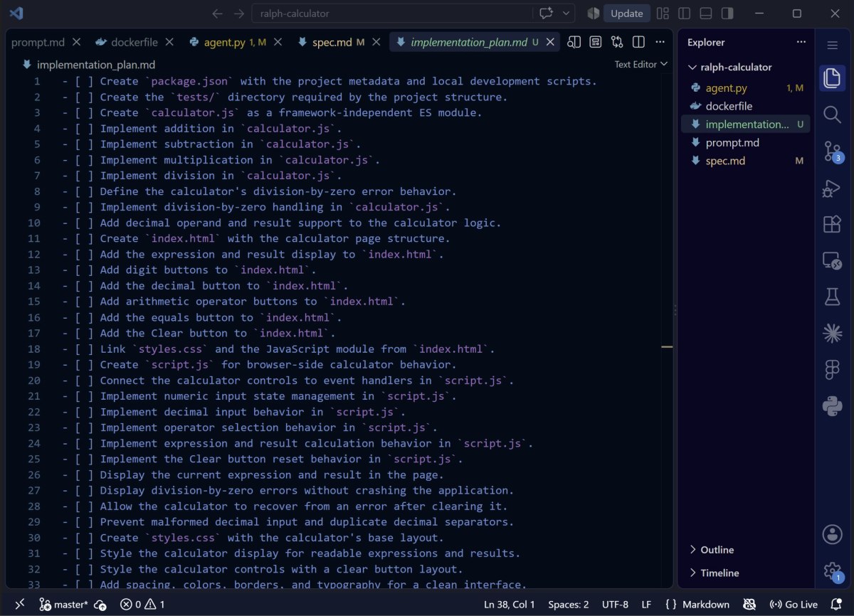This screenshot has height=616, width=854.
Task: Open the Accounts menu in the activity bar
Action: pos(832,534)
